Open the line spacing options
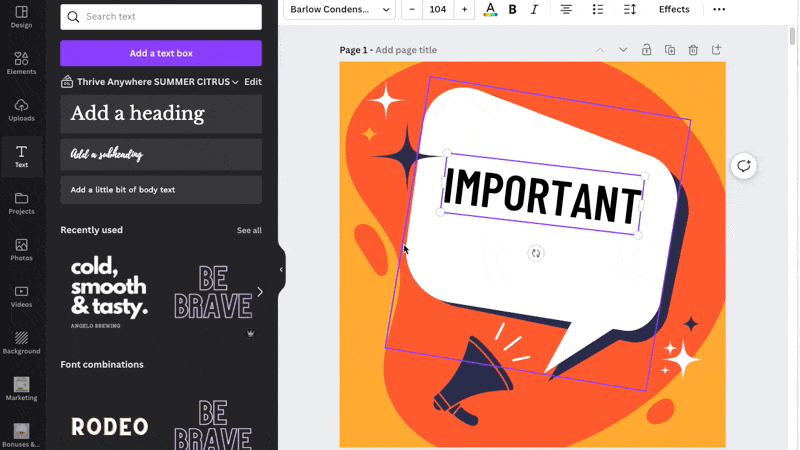 [x=630, y=9]
